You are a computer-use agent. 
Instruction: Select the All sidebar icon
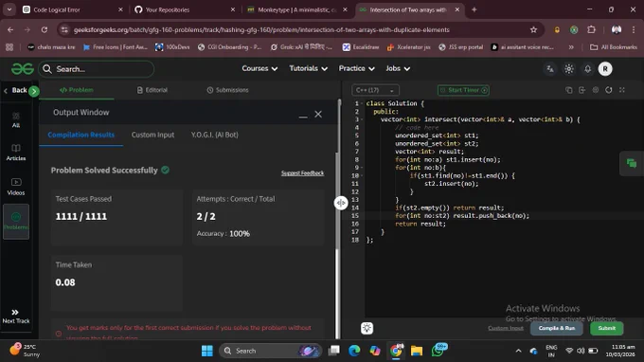15,120
